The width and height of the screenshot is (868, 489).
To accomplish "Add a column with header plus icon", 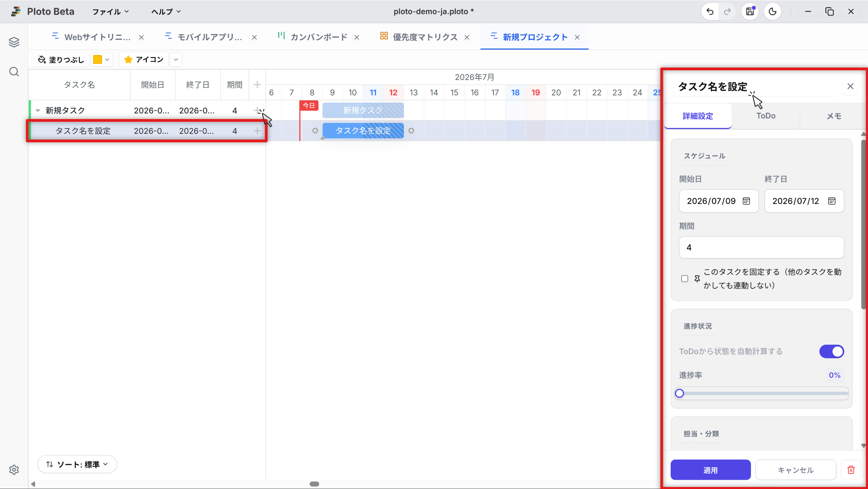I will click(257, 84).
